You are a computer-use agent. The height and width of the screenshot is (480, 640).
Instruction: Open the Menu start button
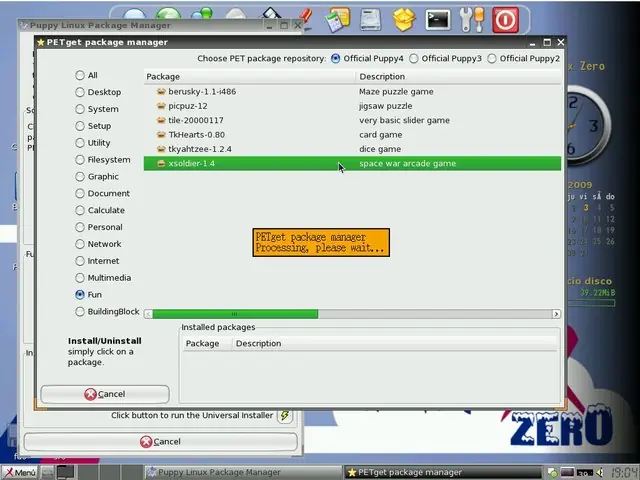click(20, 473)
